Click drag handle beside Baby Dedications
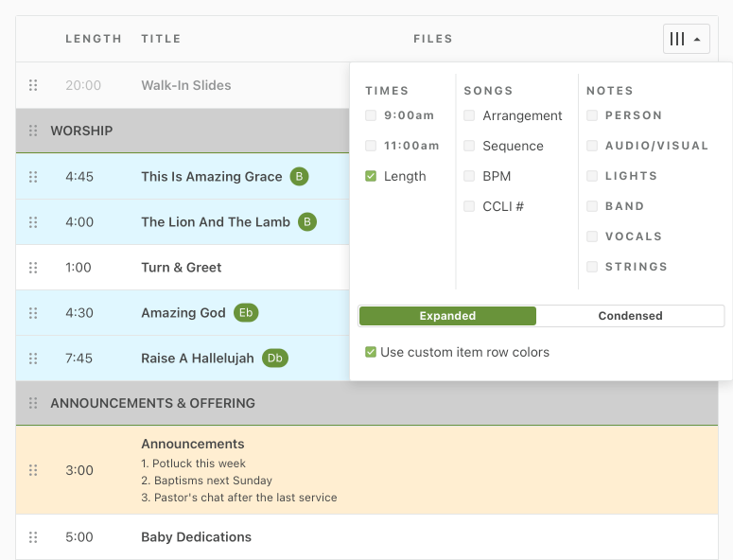This screenshot has width=733, height=560. (x=33, y=537)
